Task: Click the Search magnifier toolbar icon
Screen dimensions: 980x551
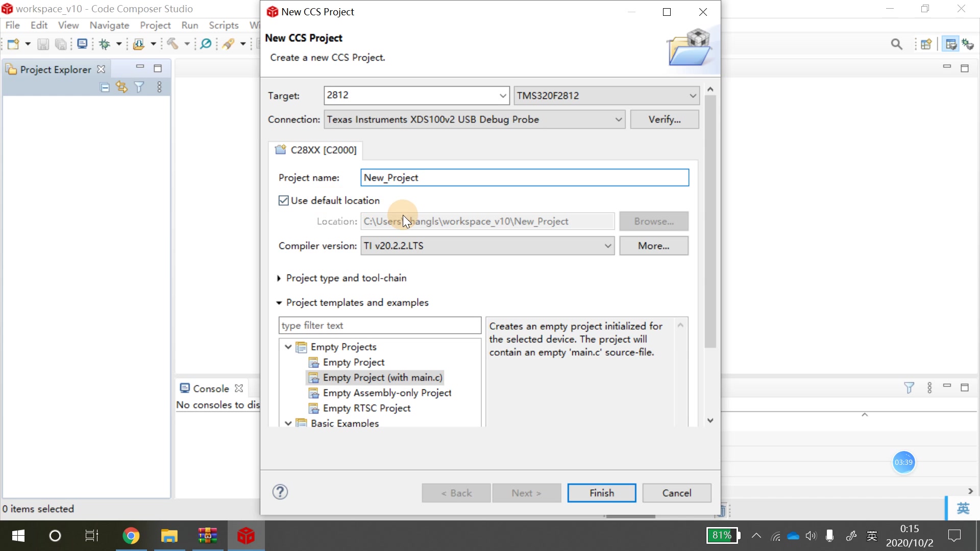Action: (206, 44)
